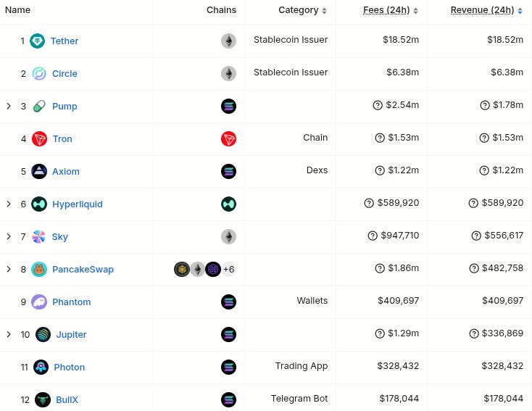Click the help icon beside Pump's $2.54m fees
This screenshot has height=411, width=532.
[x=378, y=105]
